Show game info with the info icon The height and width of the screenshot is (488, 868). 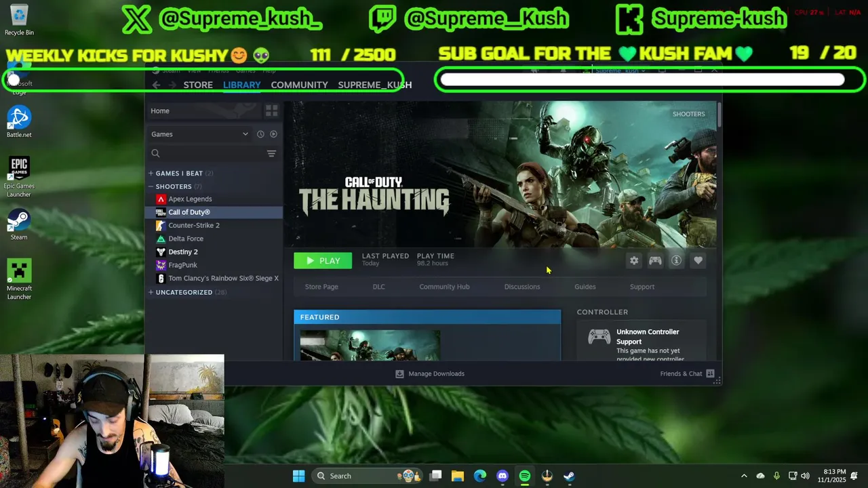676,260
